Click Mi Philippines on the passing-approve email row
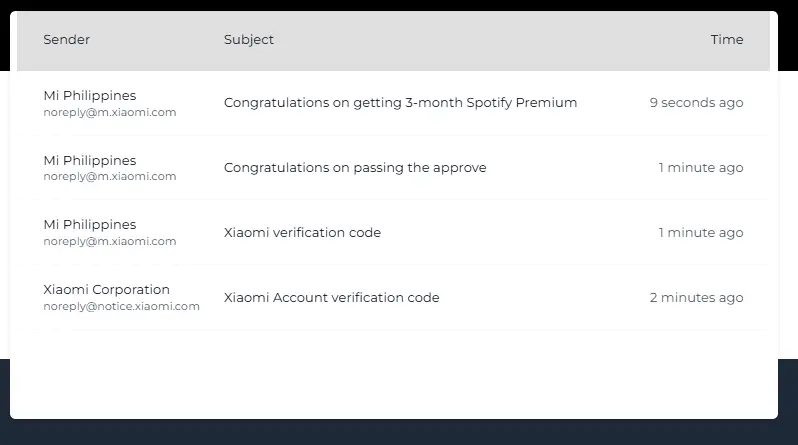Screen dimensions: 798x445 tap(90, 160)
